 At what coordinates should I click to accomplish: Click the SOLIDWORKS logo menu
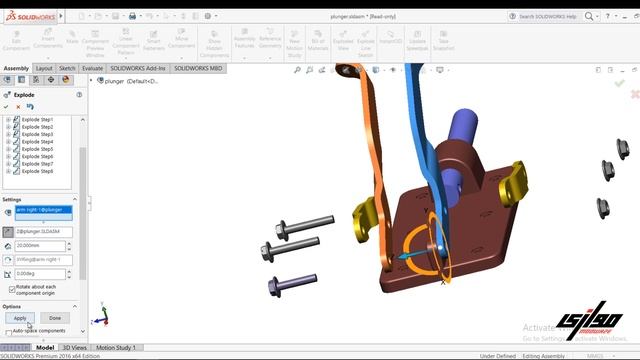tap(31, 16)
